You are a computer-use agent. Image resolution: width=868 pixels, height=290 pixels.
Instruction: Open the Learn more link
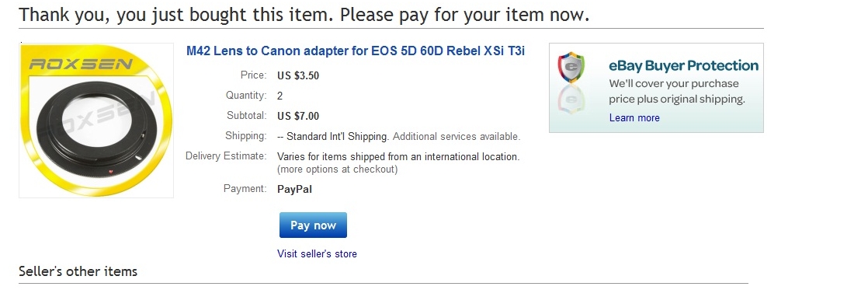pyautogui.click(x=634, y=117)
